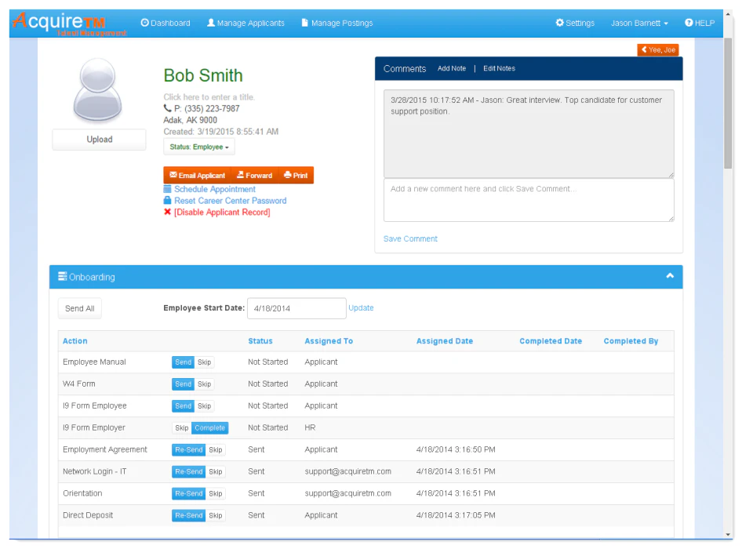Click the Schedule Appointment calendar icon

click(166, 189)
